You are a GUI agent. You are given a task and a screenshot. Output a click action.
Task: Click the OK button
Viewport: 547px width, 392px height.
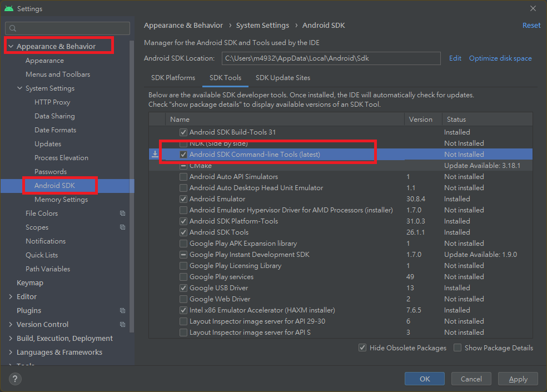[x=425, y=379]
